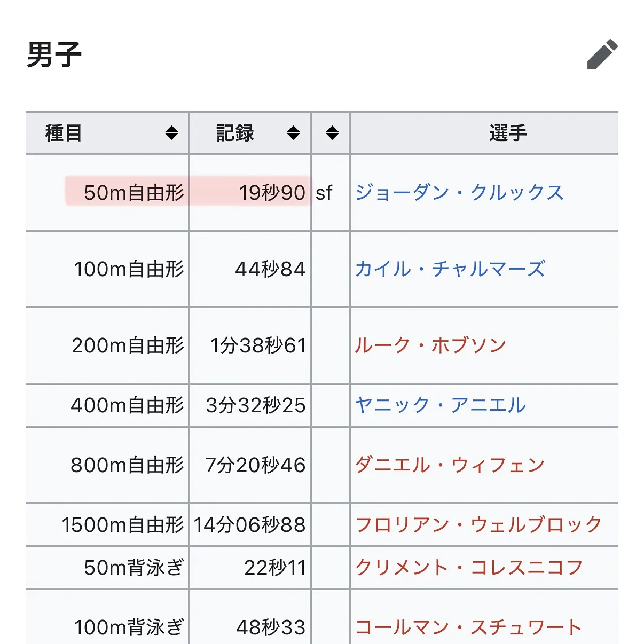The width and height of the screenshot is (644, 644).
Task: Visit ヤニック・アニエル page link
Action: point(441,405)
